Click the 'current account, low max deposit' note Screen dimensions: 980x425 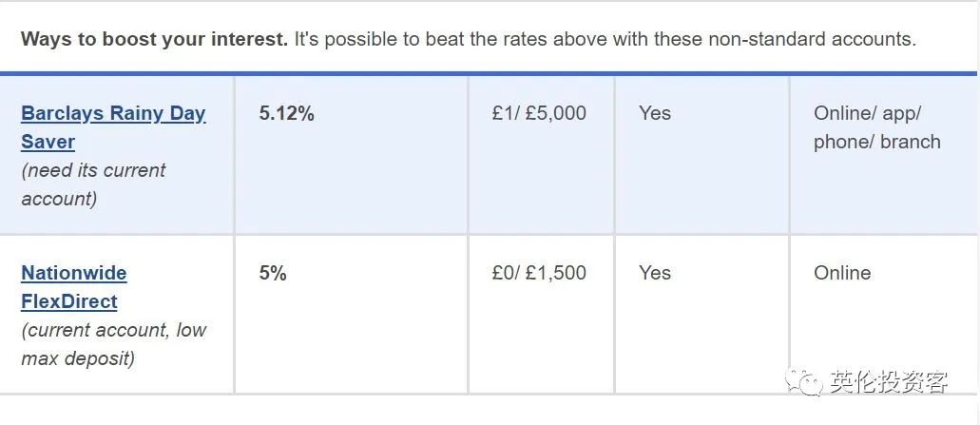point(114,344)
